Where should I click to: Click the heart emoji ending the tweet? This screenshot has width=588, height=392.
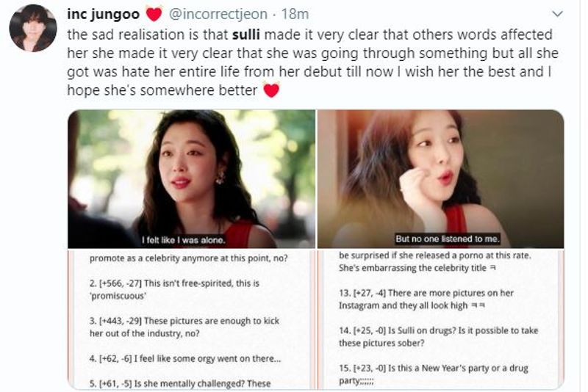coord(271,90)
